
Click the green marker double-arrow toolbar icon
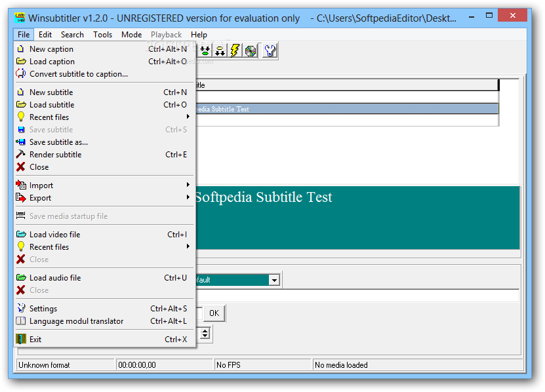(x=205, y=50)
